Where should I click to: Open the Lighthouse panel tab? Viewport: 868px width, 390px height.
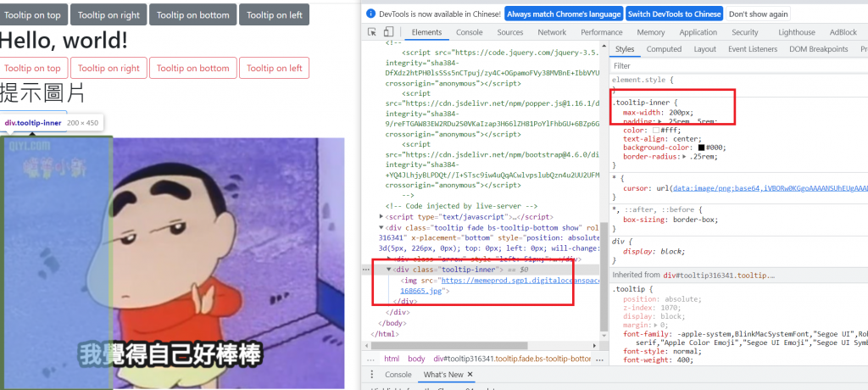[797, 32]
